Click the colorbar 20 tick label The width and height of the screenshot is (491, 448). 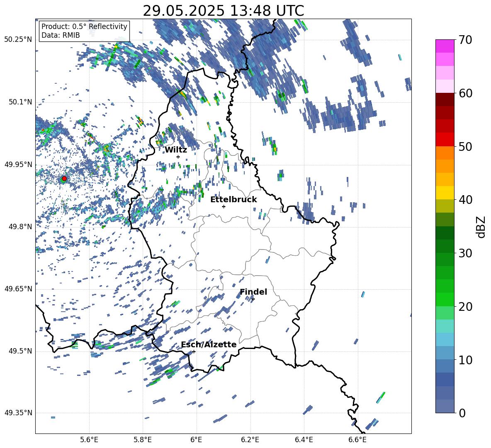coord(465,306)
